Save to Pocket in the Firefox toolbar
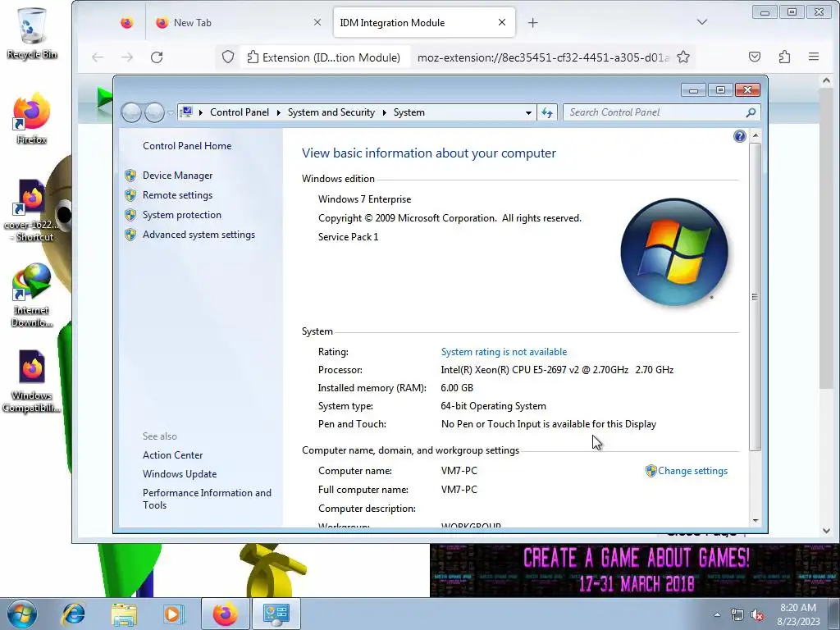Screen dimensions: 840x630 click(755, 57)
